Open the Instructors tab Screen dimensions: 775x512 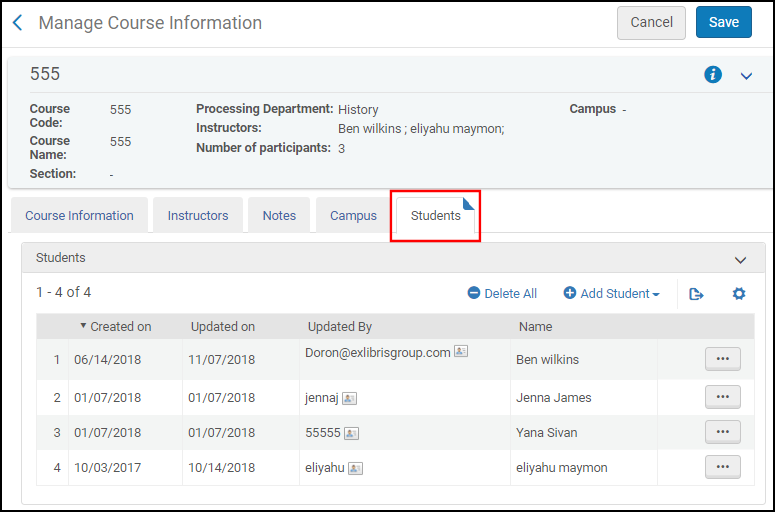pyautogui.click(x=198, y=216)
